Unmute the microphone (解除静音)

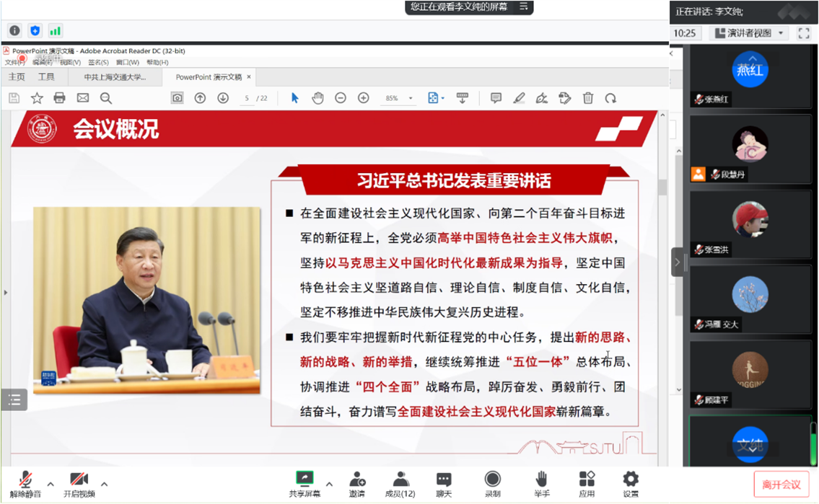pos(25,483)
